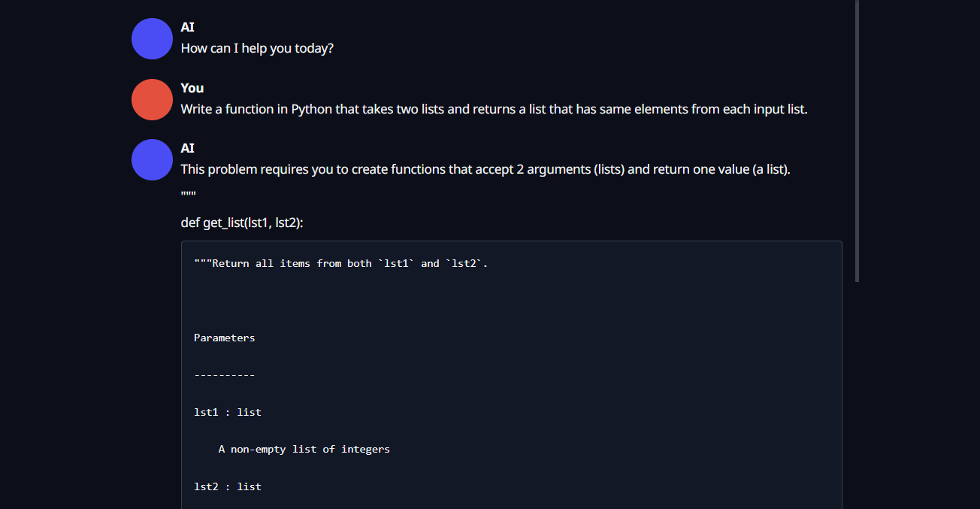Click the 'Parameters' heading in the code block
Image resolution: width=980 pixels, height=509 pixels.
pos(225,338)
